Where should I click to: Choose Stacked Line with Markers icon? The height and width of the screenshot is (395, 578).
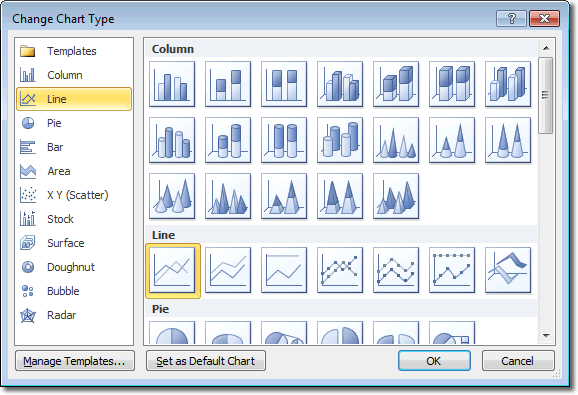pyautogui.click(x=396, y=270)
